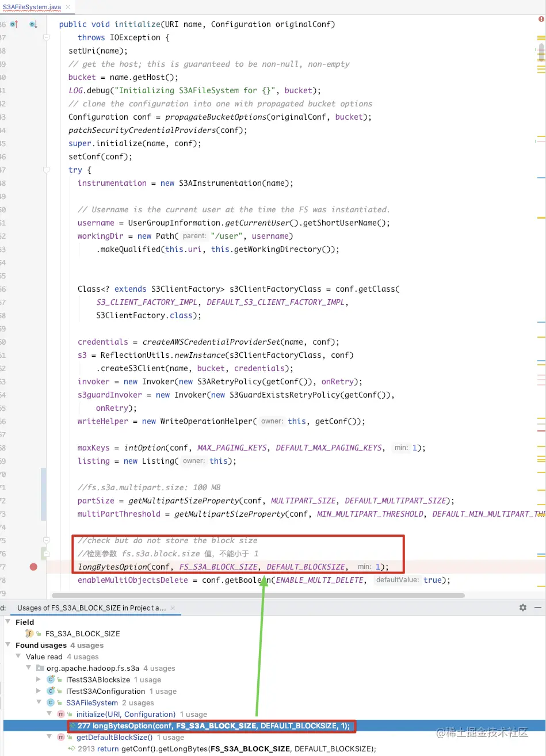Click the read-usage icon before line 277
The image size is (546, 756).
(x=72, y=726)
